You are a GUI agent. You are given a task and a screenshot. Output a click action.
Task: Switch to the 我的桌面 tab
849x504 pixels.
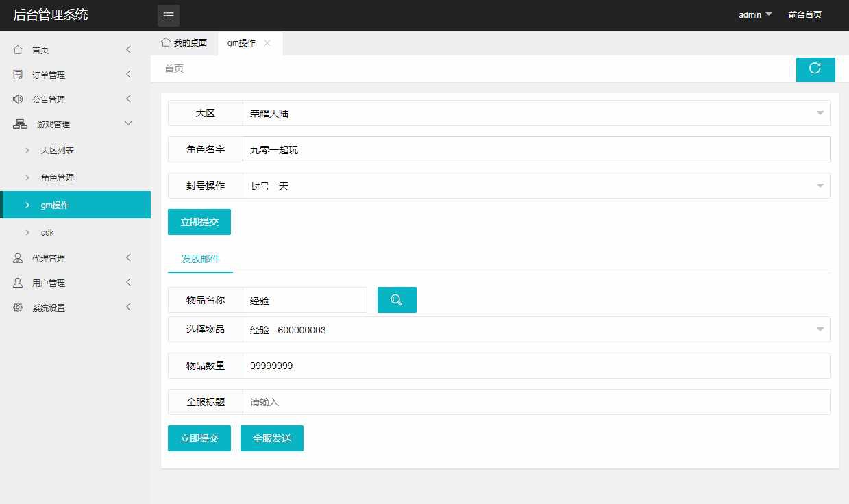coord(184,42)
